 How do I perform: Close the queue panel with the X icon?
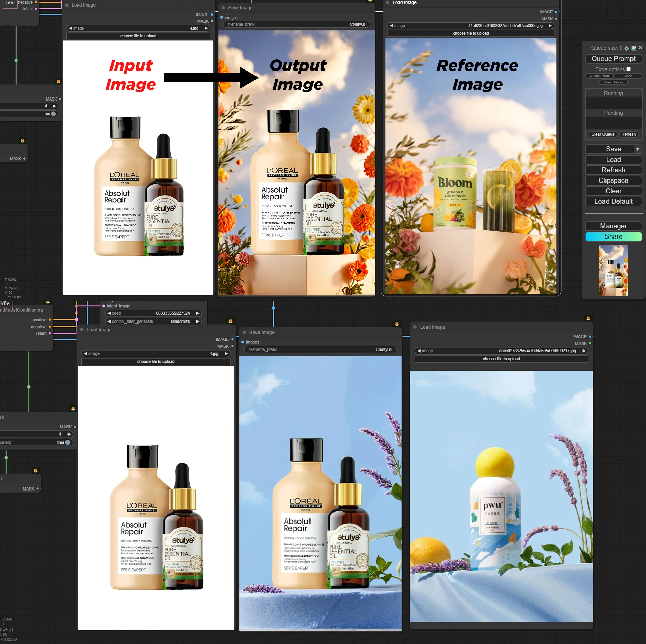tap(640, 48)
